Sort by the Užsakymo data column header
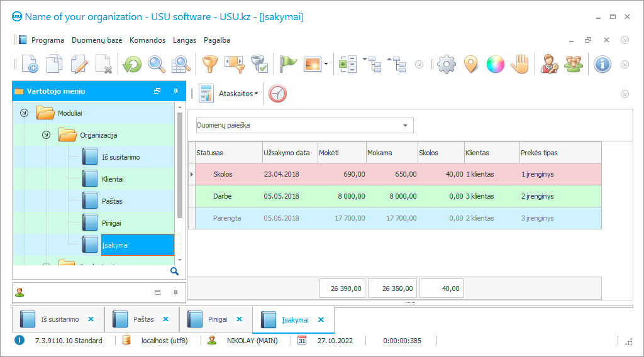 coord(286,153)
